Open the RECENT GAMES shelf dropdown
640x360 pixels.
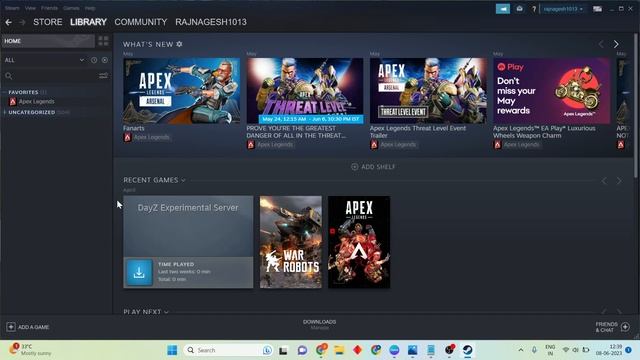pos(154,180)
